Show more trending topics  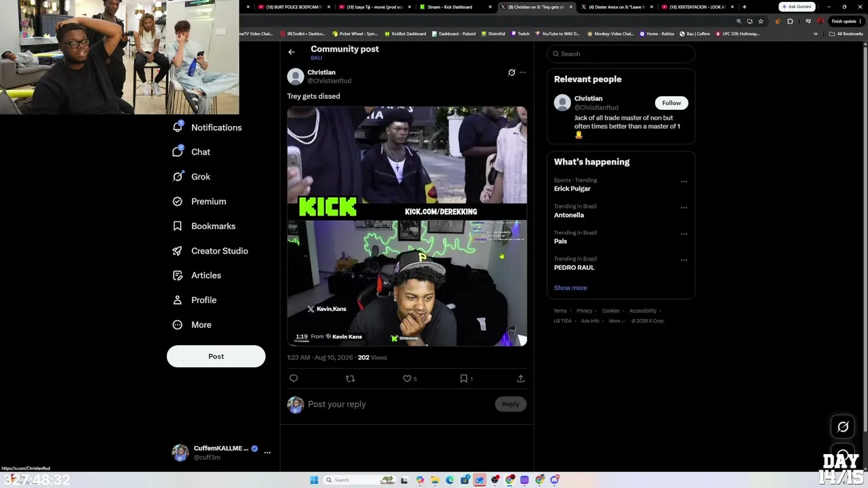[x=570, y=288]
